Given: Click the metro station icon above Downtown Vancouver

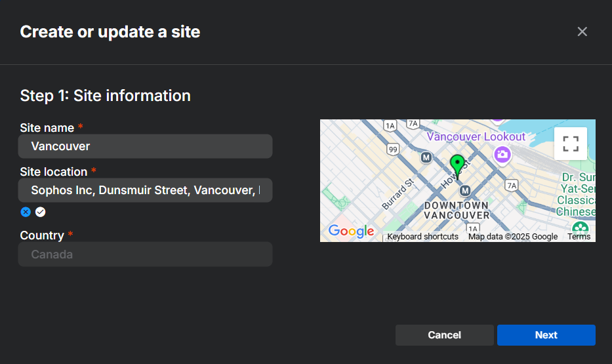Looking at the screenshot, I should pyautogui.click(x=465, y=190).
